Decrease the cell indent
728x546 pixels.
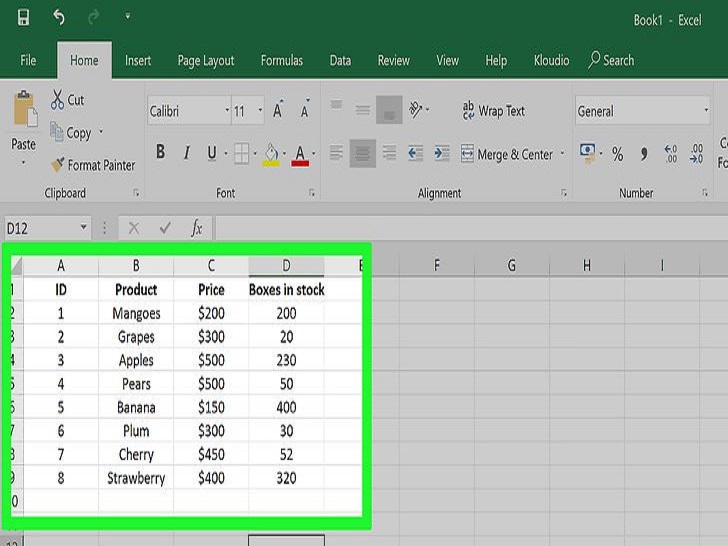(x=416, y=153)
